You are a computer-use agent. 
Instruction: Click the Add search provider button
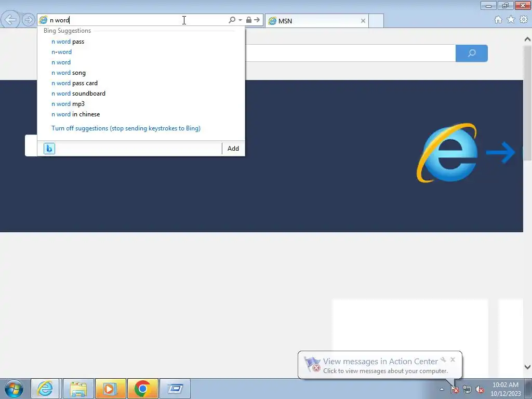[x=233, y=148]
